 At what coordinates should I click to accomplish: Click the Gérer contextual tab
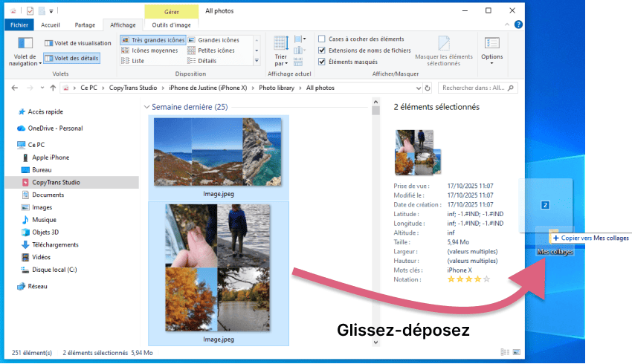point(171,12)
